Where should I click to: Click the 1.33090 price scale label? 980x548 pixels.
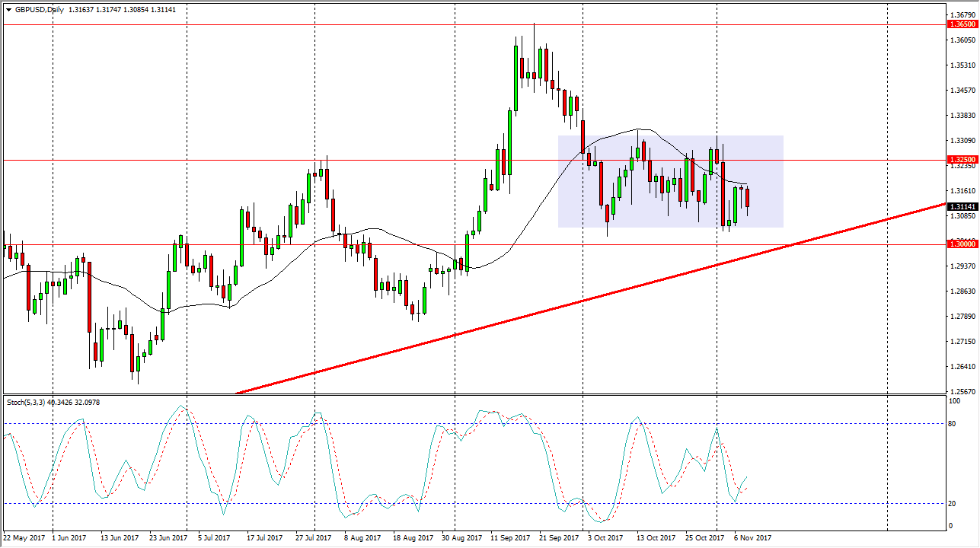tap(962, 140)
